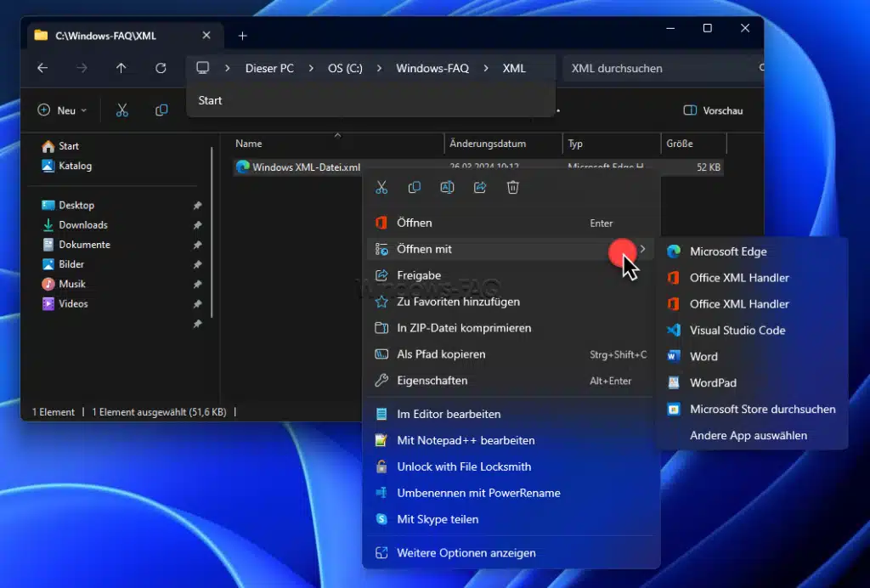Click the copy icon in Explorer toolbar
Viewport: 870px width, 588px height.
pos(161,110)
